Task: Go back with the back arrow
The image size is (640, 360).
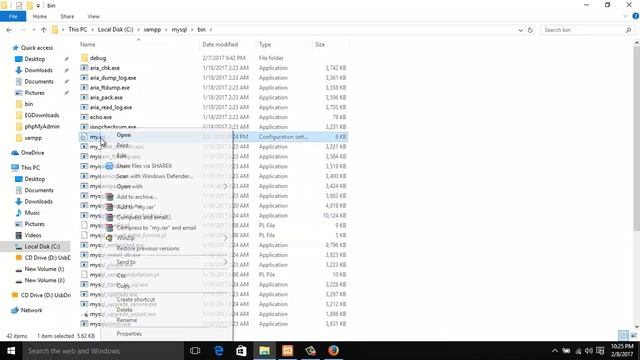Action: pyautogui.click(x=9, y=30)
